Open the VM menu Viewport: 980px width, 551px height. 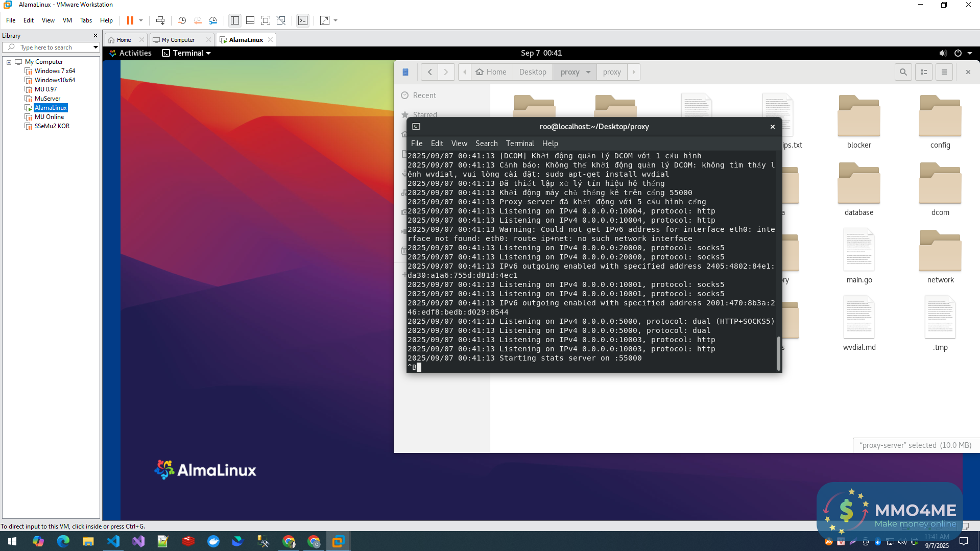pos(67,20)
